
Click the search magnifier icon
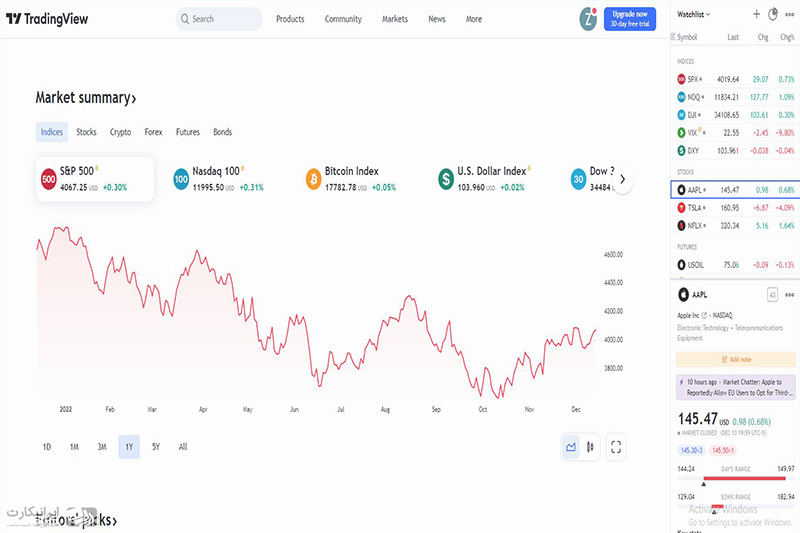(x=185, y=19)
